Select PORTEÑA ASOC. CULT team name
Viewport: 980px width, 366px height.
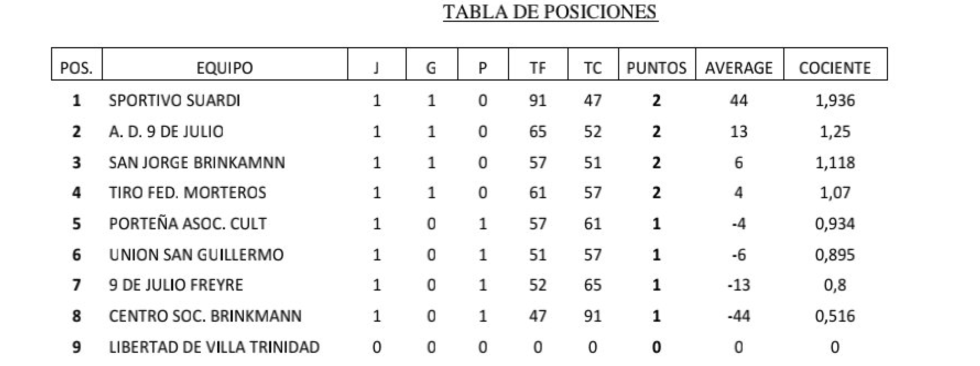pyautogui.click(x=188, y=224)
